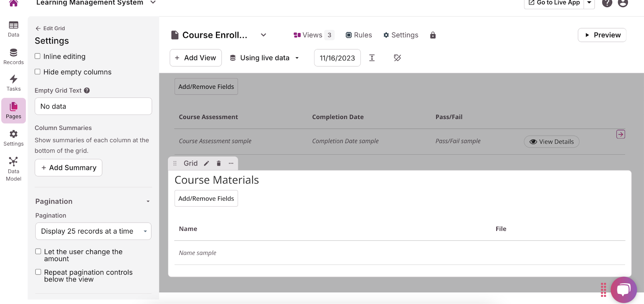Click the Add Summary button
Screen dimensions: 644x304
pyautogui.click(x=68, y=168)
